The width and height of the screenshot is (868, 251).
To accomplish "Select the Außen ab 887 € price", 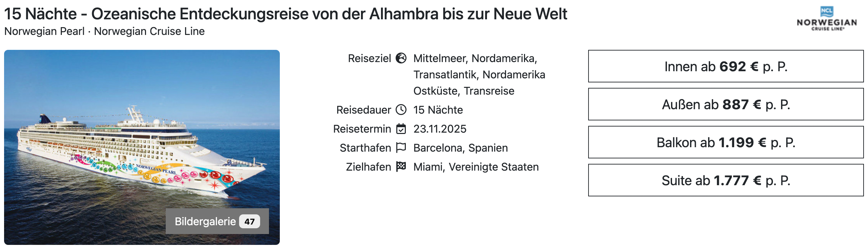I will tap(726, 104).
